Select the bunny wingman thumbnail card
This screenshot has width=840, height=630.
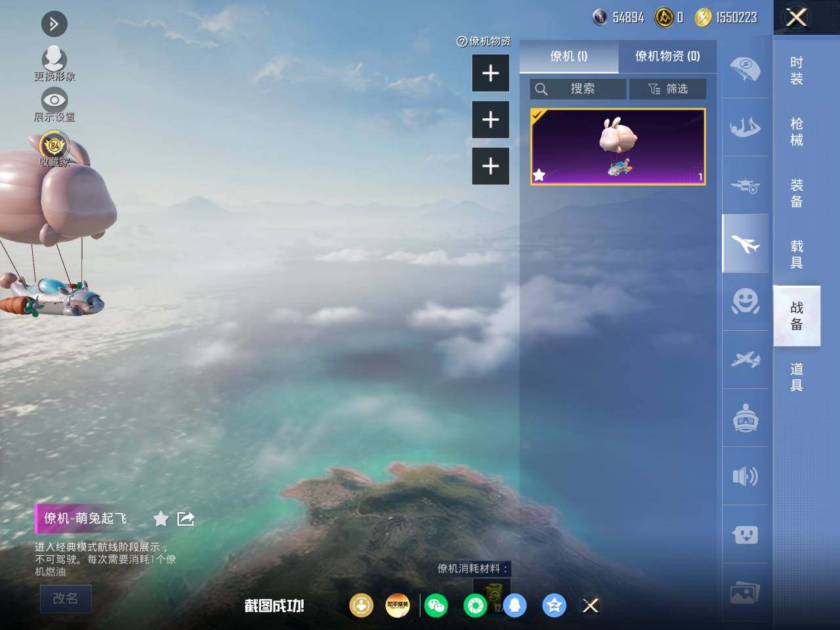pyautogui.click(x=618, y=147)
